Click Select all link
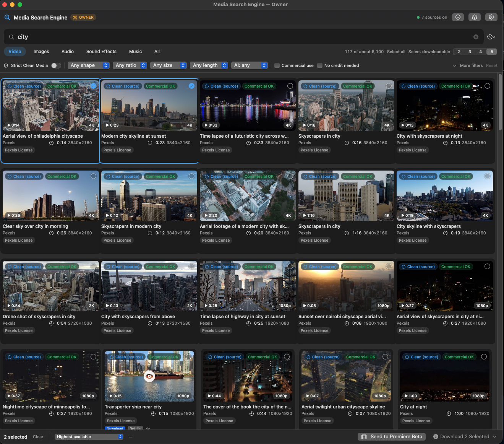This screenshot has height=444, width=504. point(396,52)
